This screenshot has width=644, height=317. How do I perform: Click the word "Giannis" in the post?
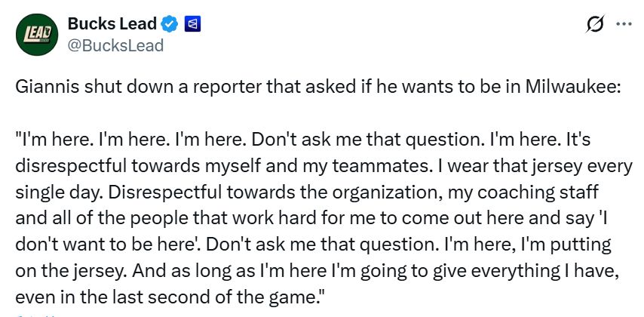[x=41, y=86]
